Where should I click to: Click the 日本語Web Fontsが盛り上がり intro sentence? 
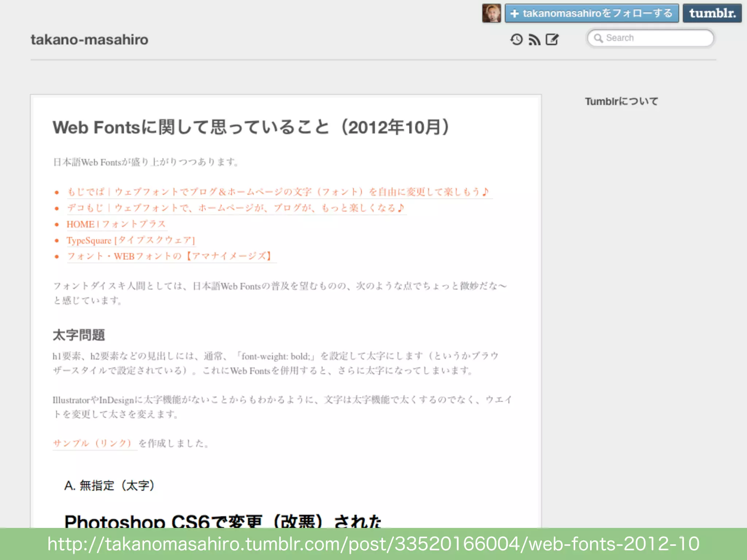[x=146, y=162]
